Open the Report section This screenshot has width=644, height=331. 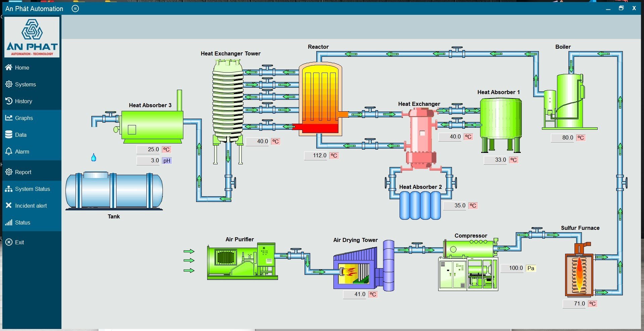coord(23,172)
